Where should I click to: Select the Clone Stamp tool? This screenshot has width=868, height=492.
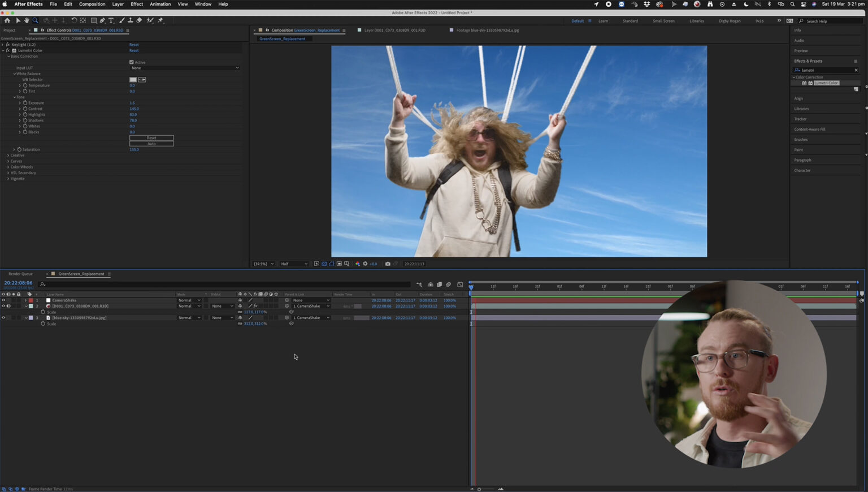(x=131, y=20)
